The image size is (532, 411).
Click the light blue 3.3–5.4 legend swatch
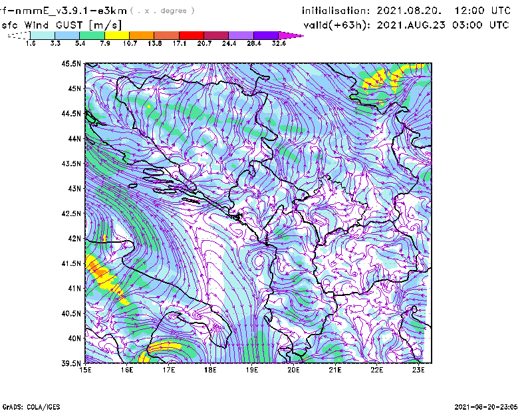coord(67,35)
